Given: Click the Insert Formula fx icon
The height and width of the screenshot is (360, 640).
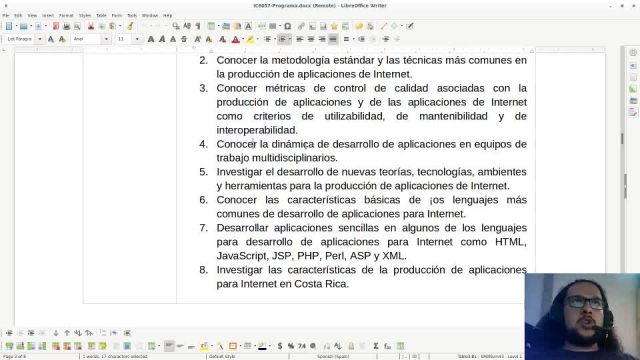Looking at the screenshot, I should coord(387,346).
